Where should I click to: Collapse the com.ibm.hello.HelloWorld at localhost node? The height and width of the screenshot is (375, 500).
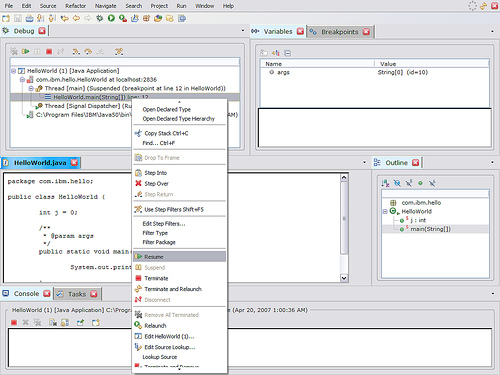(x=22, y=80)
